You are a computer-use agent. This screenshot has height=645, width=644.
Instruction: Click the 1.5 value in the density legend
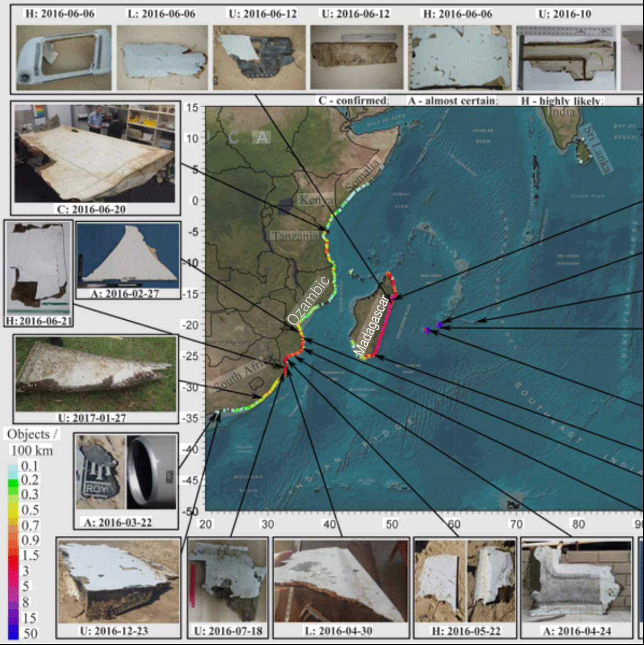tap(30, 555)
